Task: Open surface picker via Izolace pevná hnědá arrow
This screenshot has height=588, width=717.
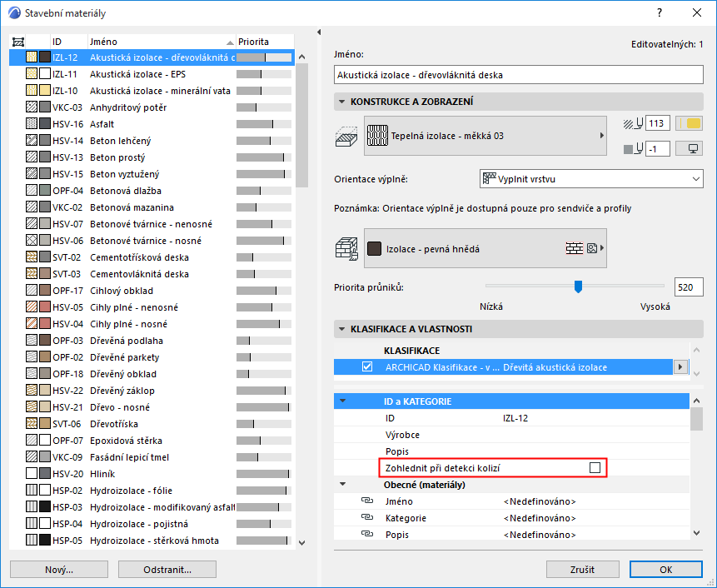Action: tap(602, 247)
